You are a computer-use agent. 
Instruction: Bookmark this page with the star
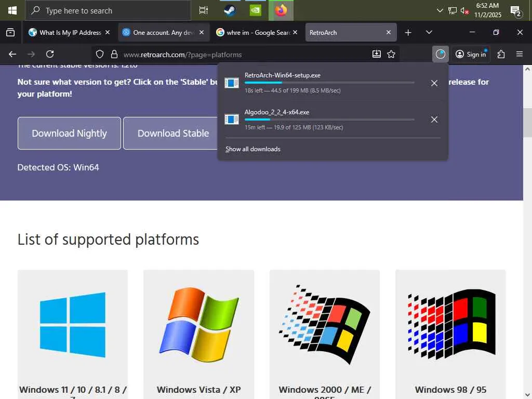(x=391, y=54)
